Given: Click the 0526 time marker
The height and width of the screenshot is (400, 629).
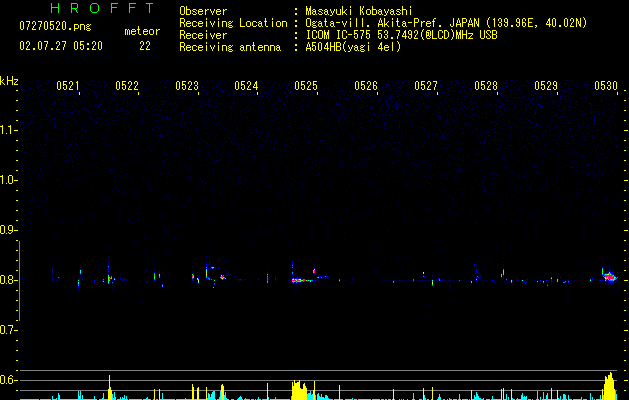Looking at the screenshot, I should coord(366,86).
